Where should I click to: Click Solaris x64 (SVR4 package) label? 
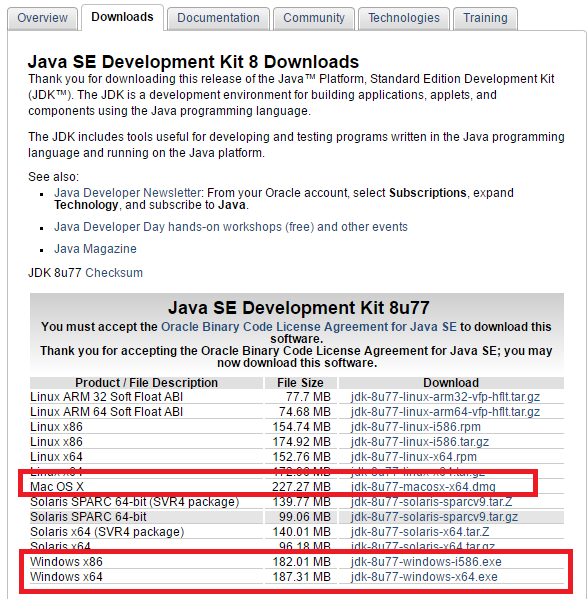pos(107,532)
